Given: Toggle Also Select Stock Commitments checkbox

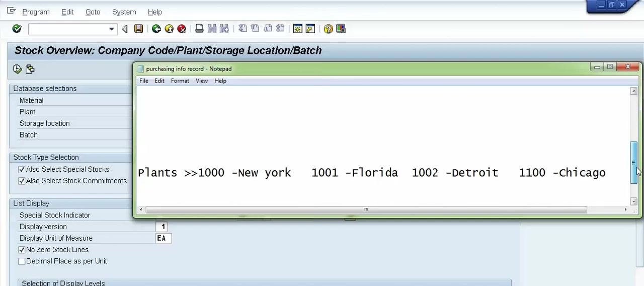Looking at the screenshot, I should 22,181.
